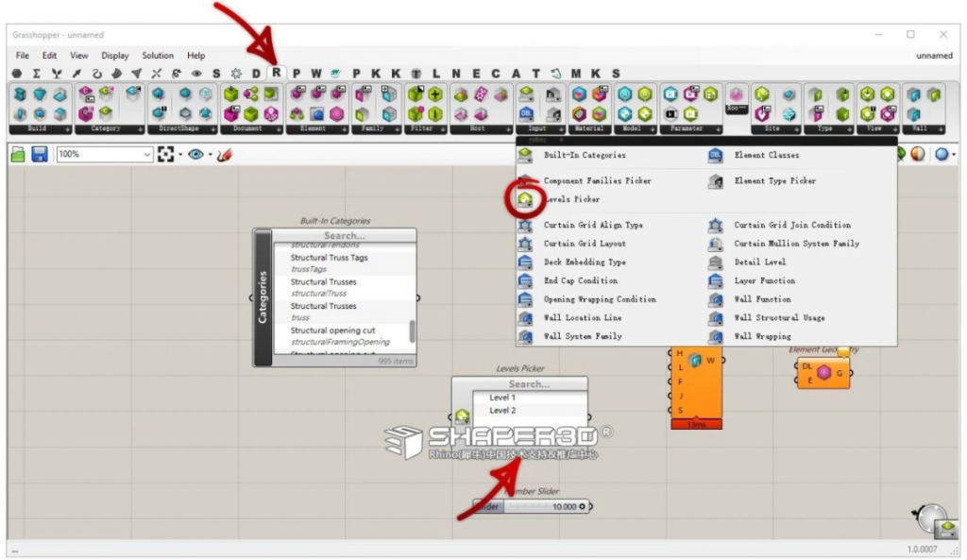Select 'Structural opening cut' in categories list

332,330
